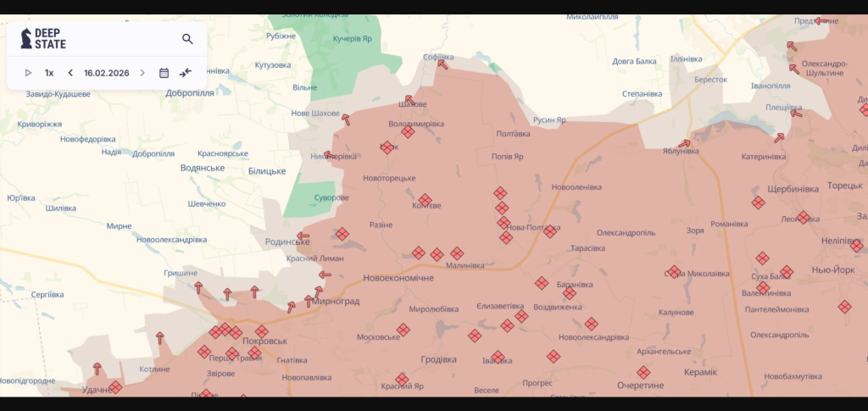This screenshot has height=411, width=868.
Task: Select the unit marker beside Удачне
Action: [x=115, y=387]
